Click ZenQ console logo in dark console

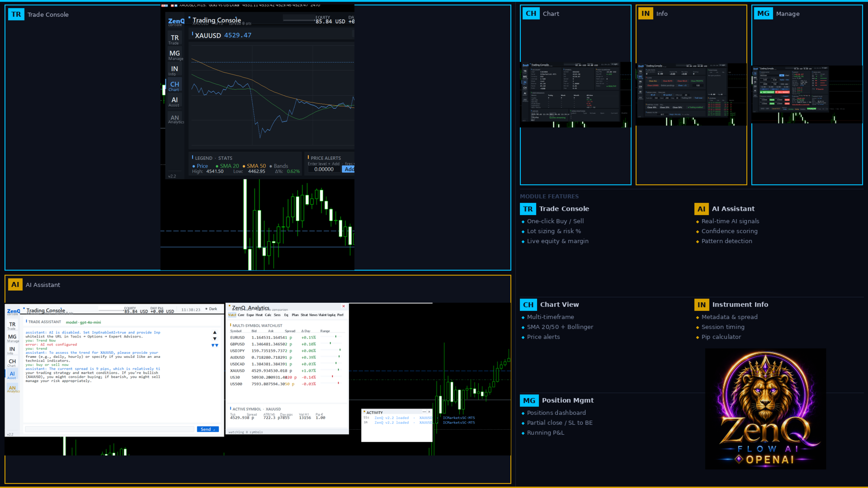click(176, 22)
